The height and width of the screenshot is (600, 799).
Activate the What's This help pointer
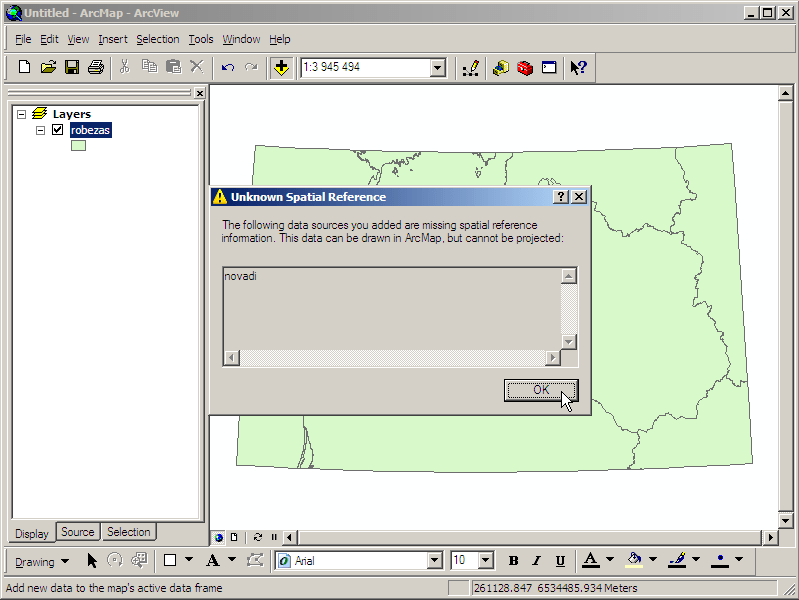coord(578,68)
